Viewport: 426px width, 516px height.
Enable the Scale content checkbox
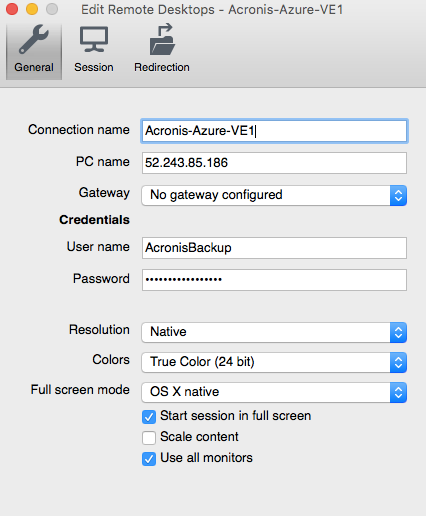click(149, 438)
